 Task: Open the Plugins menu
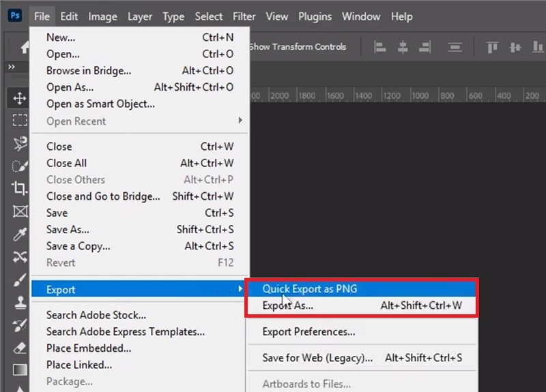pyautogui.click(x=315, y=16)
